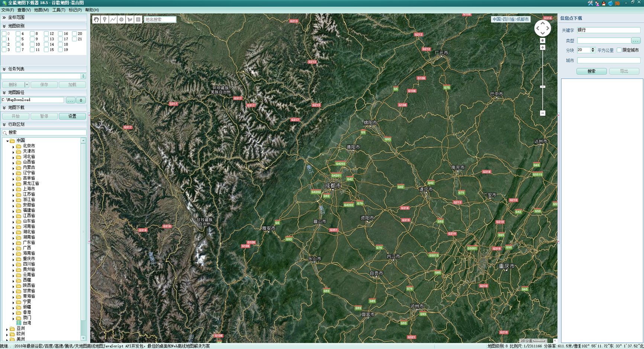Viewport: 644px width, 349px height.
Task: Check map level 12 checkbox
Action: [x=46, y=33]
